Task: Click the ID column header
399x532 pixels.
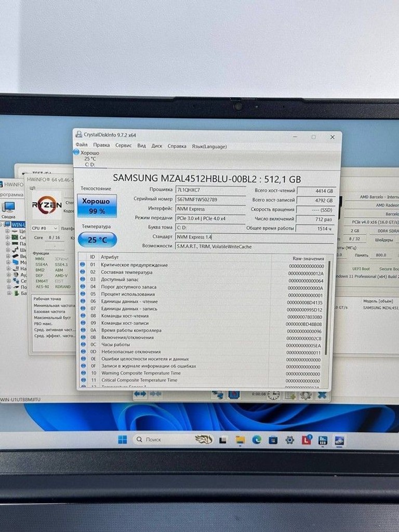Action: (92, 257)
